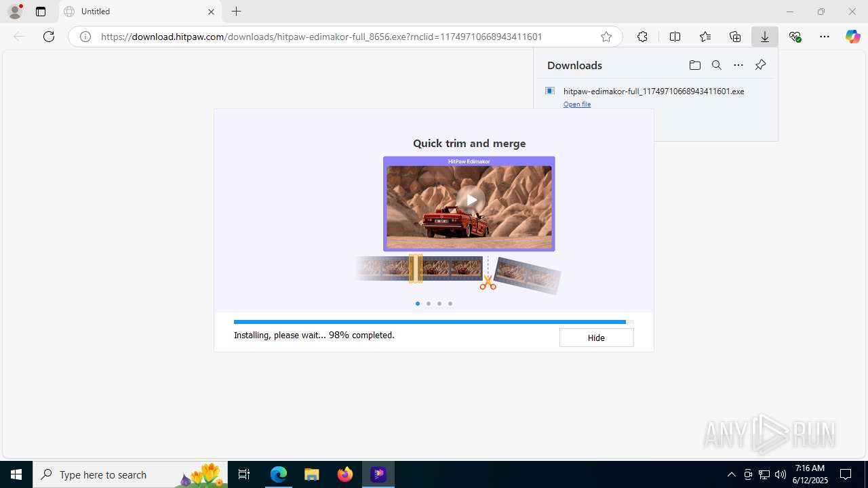The image size is (868, 488).
Task: Click the scissors icon on filmstrip
Action: click(x=488, y=283)
